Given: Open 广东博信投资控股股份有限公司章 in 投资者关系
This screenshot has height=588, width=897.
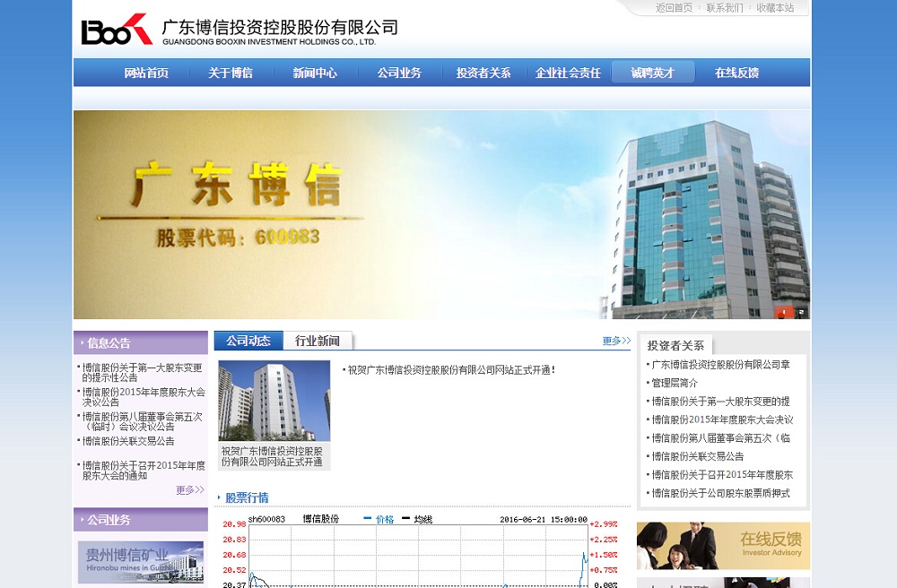Looking at the screenshot, I should (x=720, y=365).
